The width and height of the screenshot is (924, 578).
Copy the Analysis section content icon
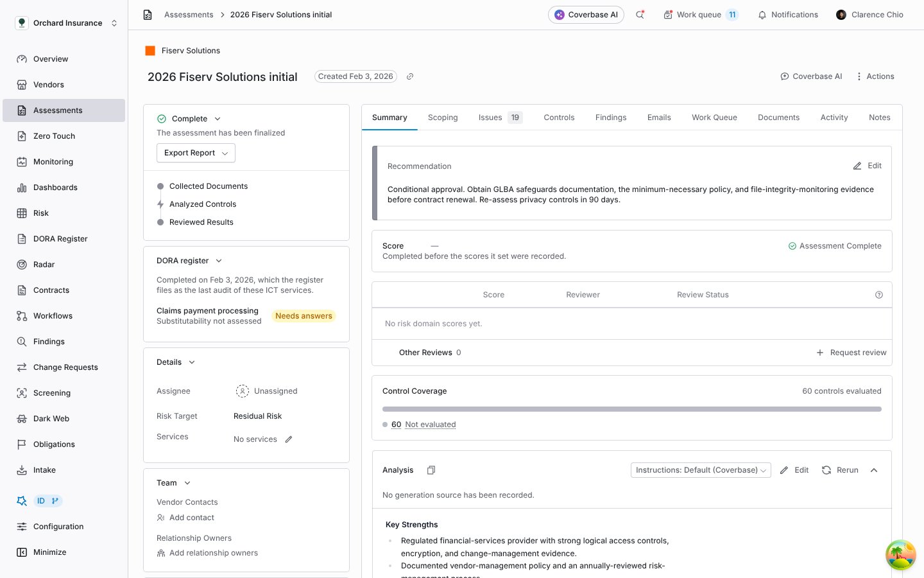click(x=431, y=470)
